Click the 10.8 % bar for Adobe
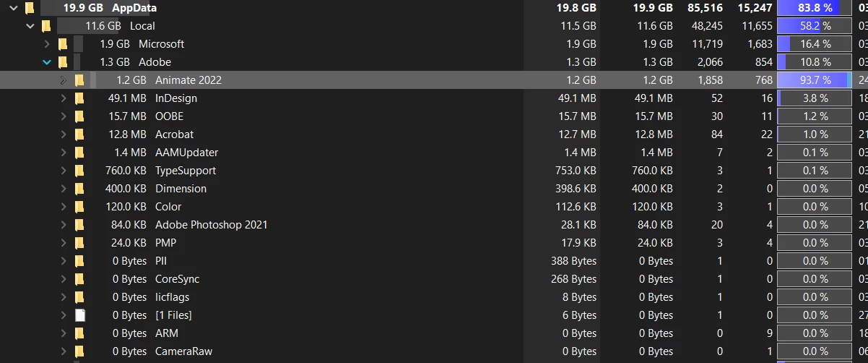Viewport: 868px width, 363px height. tap(815, 62)
